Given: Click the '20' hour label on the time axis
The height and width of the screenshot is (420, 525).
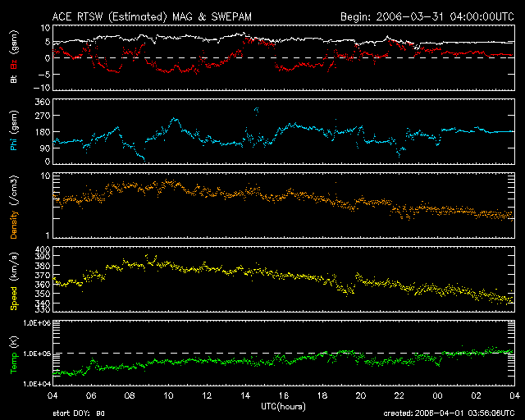Looking at the screenshot, I should click(x=361, y=396).
